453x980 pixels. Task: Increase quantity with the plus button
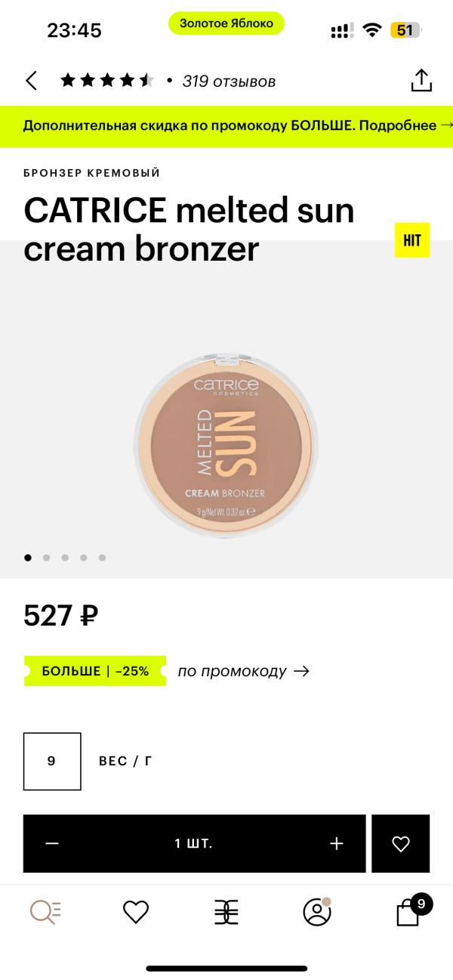[337, 844]
